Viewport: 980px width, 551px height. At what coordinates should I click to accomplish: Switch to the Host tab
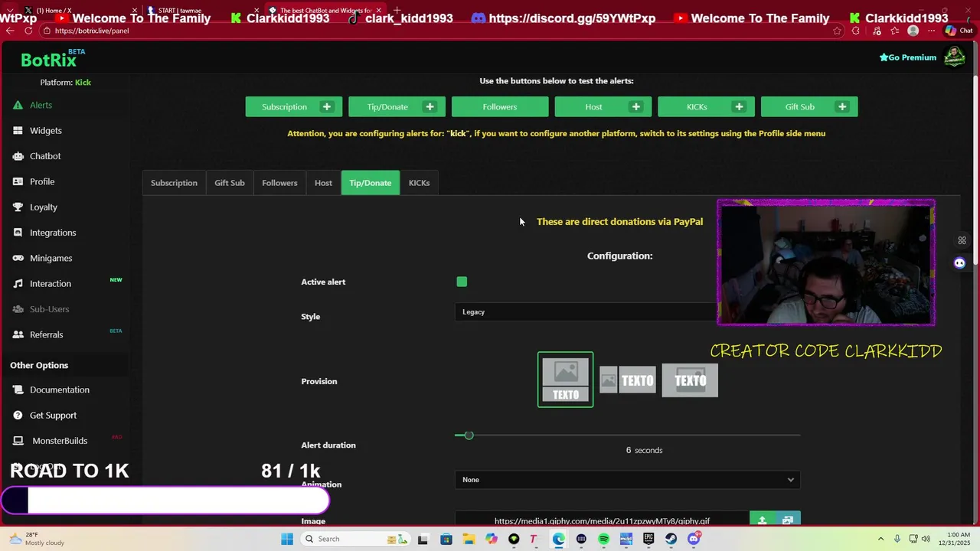(x=323, y=183)
